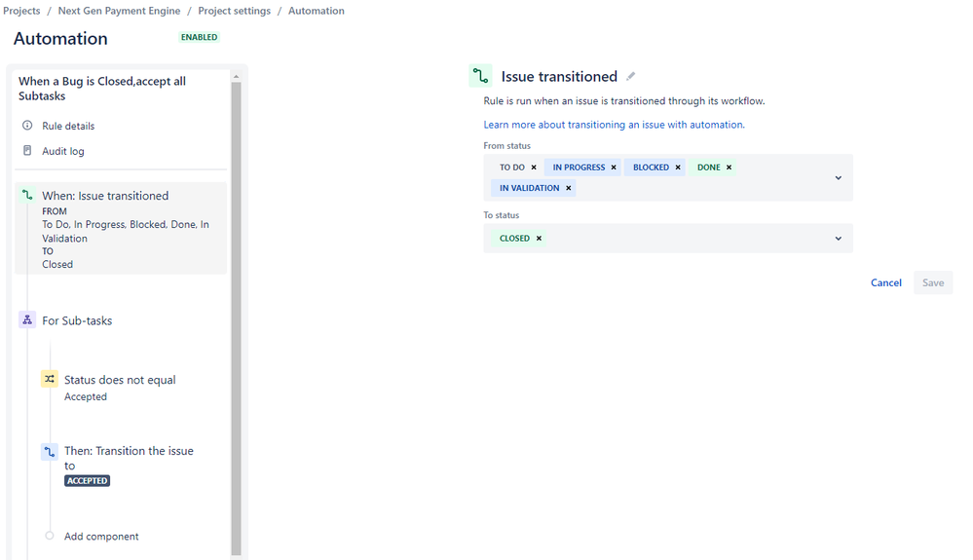Select the When: Issue transitioned trigger

121,228
